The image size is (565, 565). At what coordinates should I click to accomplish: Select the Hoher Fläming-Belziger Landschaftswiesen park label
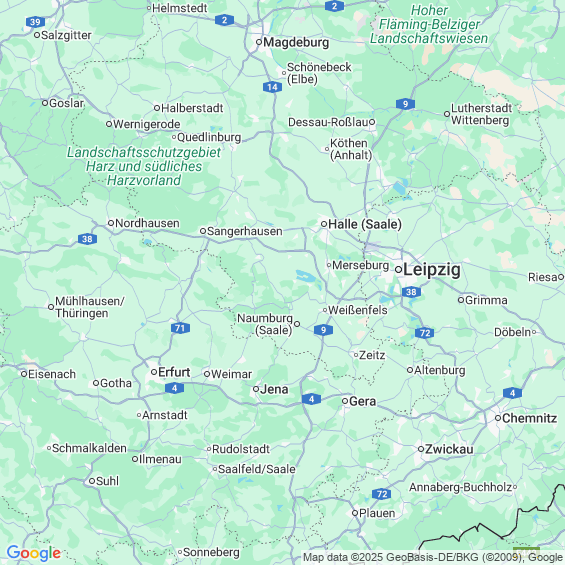[429, 25]
